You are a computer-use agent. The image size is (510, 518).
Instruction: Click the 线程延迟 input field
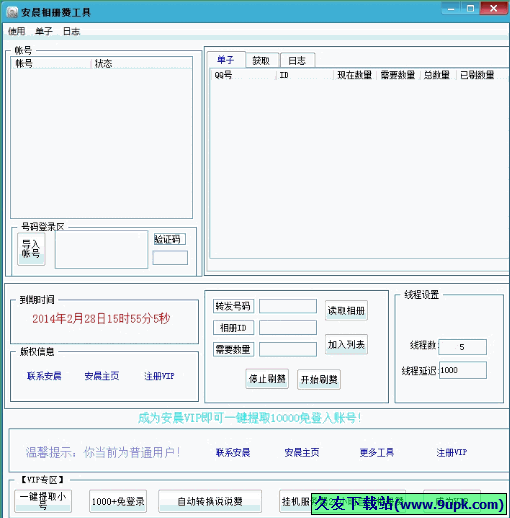coord(463,370)
